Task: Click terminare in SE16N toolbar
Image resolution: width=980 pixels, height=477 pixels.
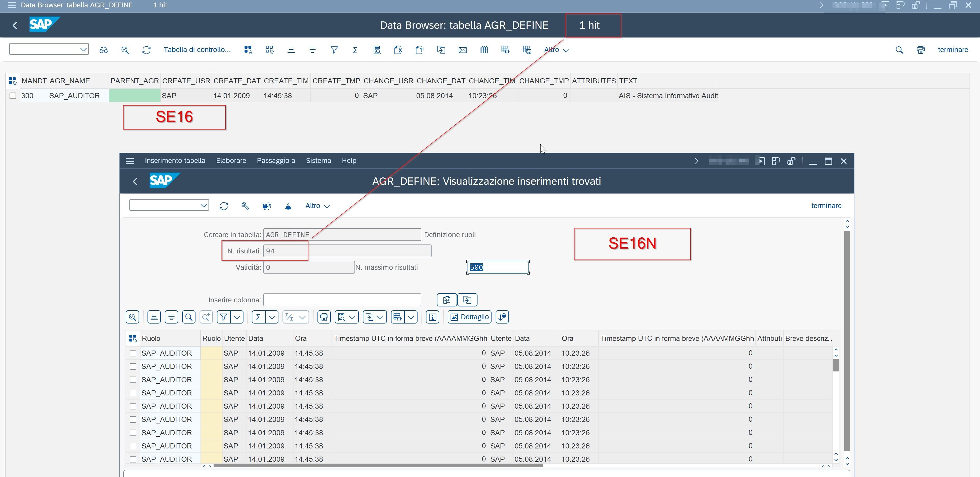Action: (826, 206)
